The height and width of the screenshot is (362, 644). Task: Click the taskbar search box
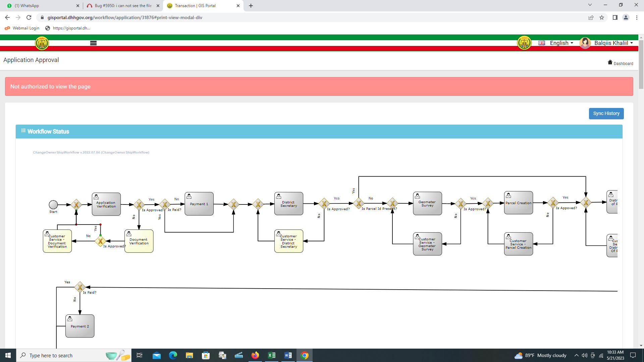tap(73, 355)
